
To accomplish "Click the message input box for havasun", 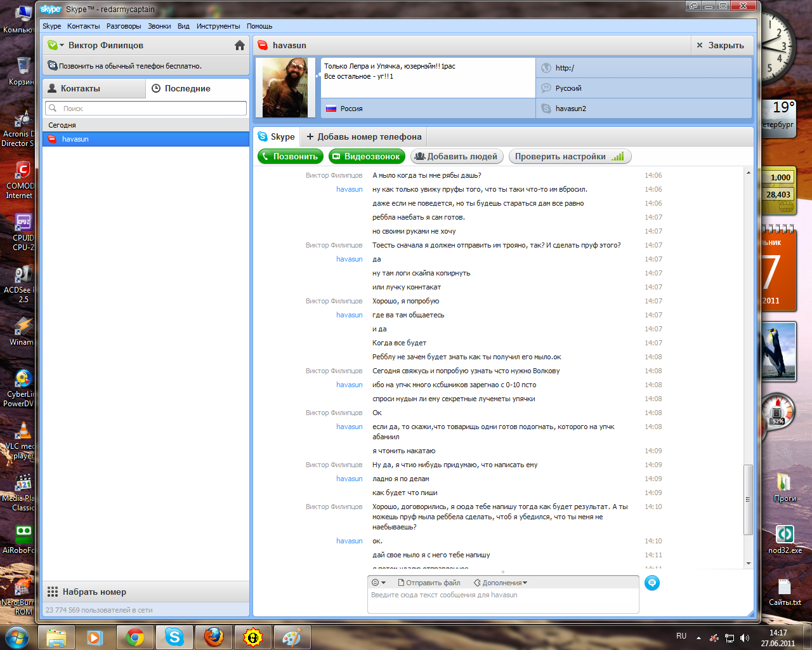I will click(503, 601).
